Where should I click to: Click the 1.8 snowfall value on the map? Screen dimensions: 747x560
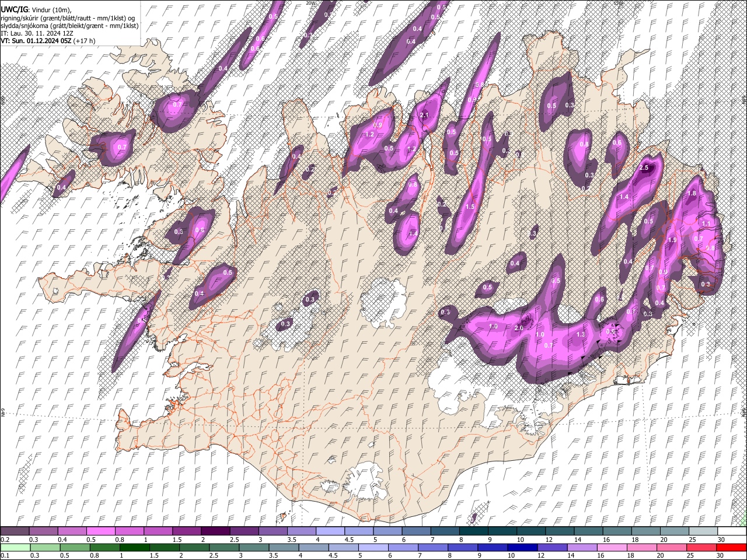692,194
